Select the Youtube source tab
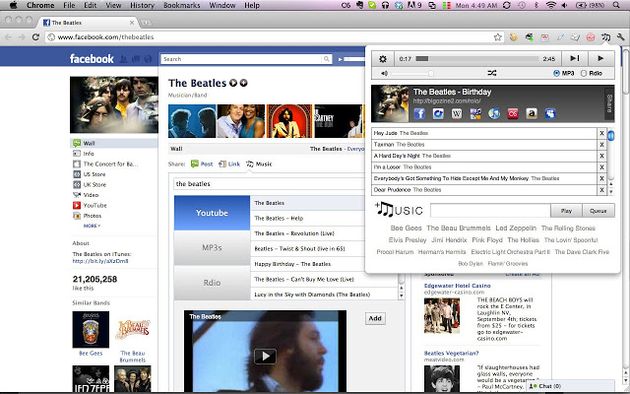The image size is (630, 394). point(212,213)
